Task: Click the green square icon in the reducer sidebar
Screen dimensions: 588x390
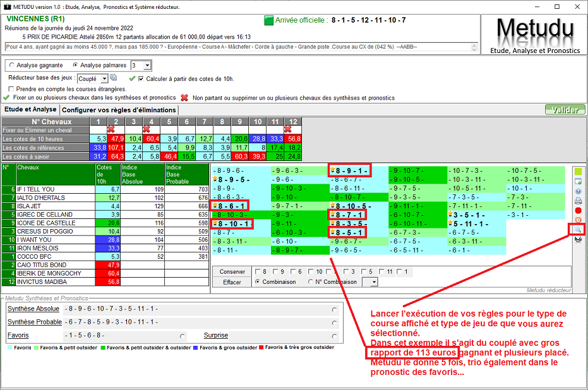Action: click(578, 172)
